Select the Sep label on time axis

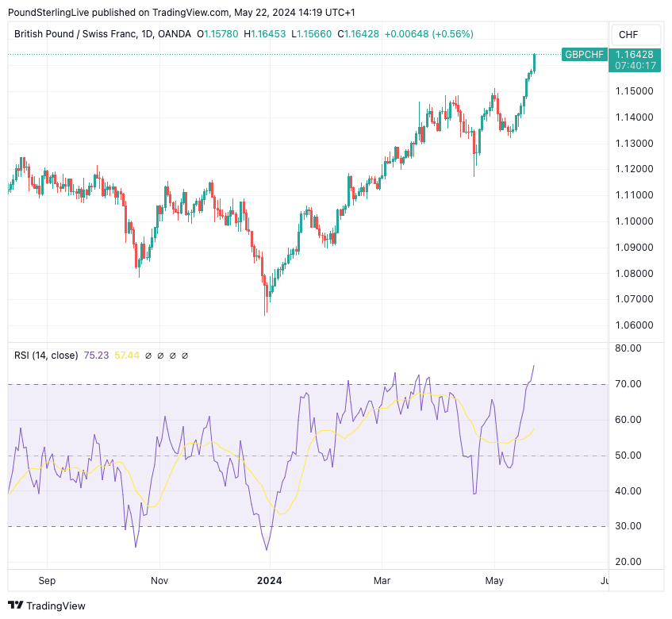click(48, 580)
